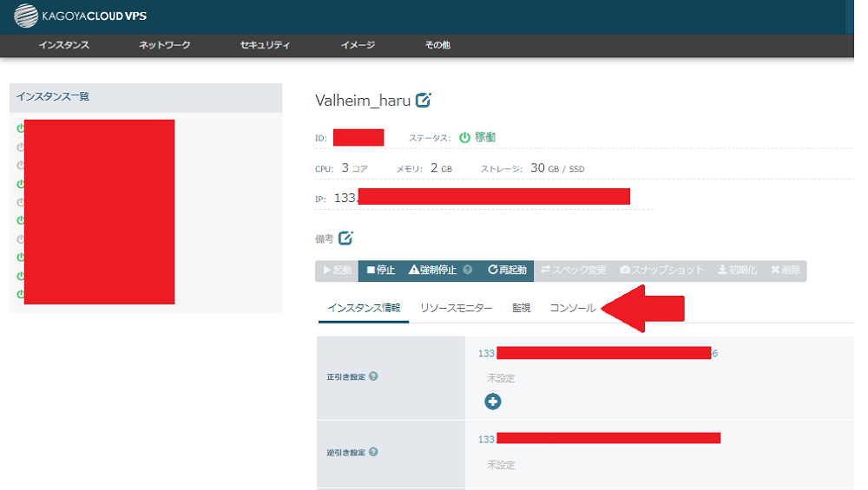
Task: Click the KAGOYA CLOUD VPS logo
Action: coord(81,16)
